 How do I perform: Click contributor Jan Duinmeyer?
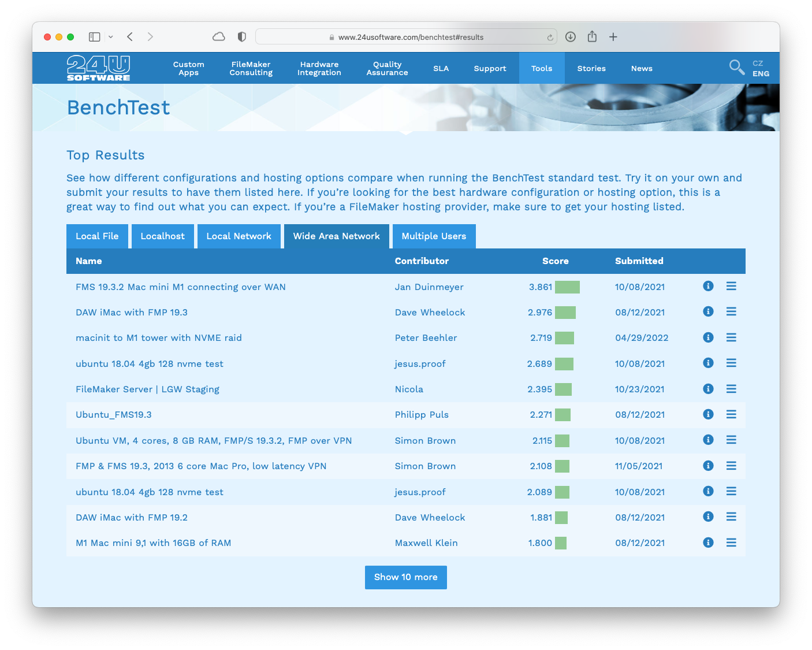[x=429, y=287]
